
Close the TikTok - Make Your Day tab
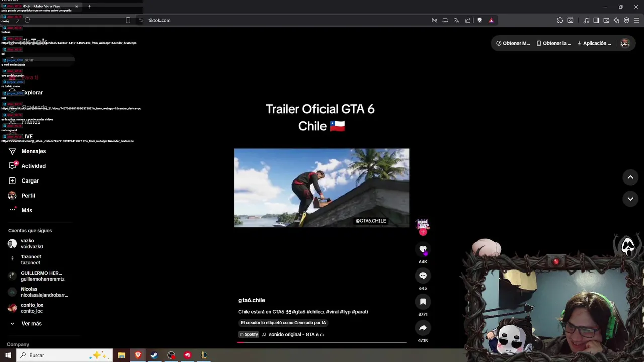click(x=76, y=7)
